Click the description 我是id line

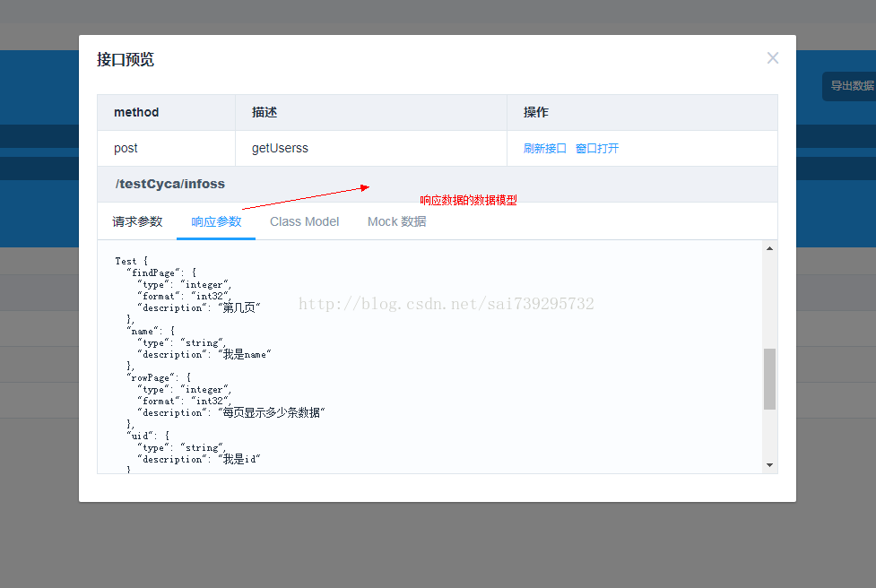coord(199,459)
